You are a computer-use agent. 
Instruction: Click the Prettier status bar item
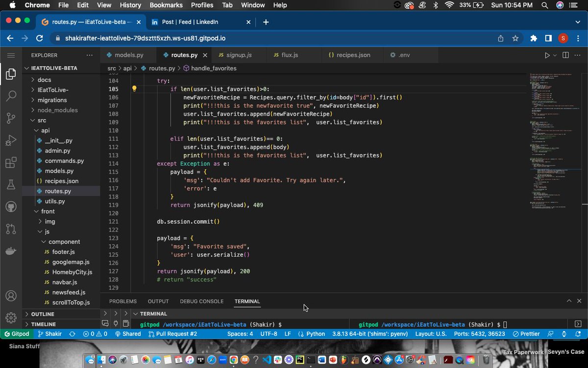click(x=526, y=334)
